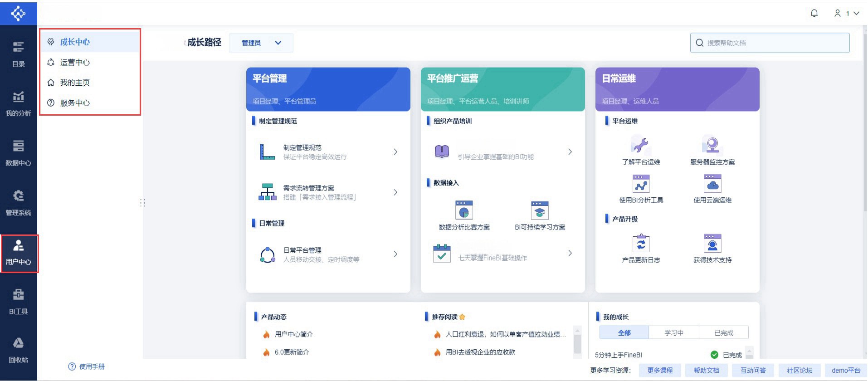Open 服务器监控方案 webcam icon

[712, 145]
